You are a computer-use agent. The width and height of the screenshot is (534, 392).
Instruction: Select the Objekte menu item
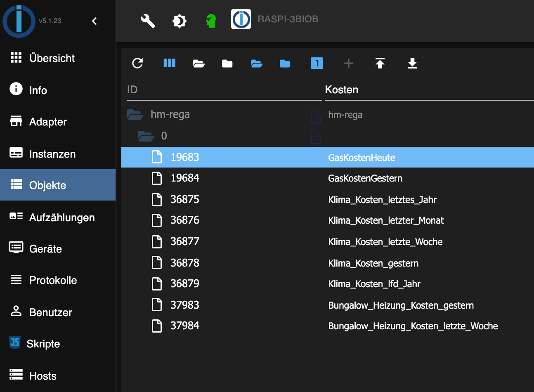(x=58, y=185)
